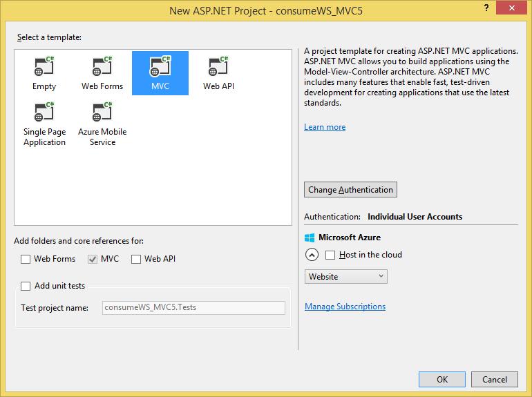Click the 'Test project name:' label
532x397 pixels.
pyautogui.click(x=55, y=308)
